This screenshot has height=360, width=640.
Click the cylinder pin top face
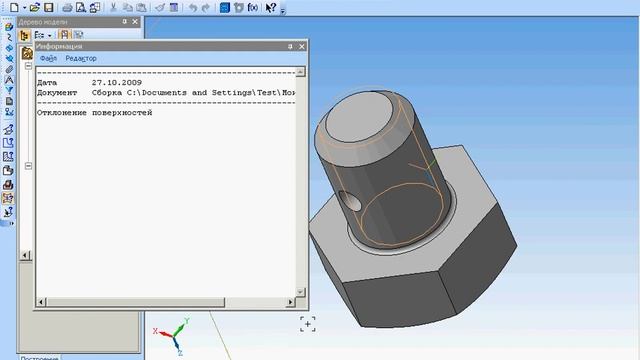[360, 117]
